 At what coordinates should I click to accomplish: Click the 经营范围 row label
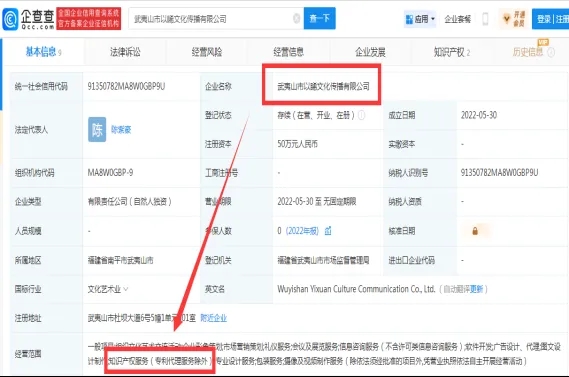(28, 354)
